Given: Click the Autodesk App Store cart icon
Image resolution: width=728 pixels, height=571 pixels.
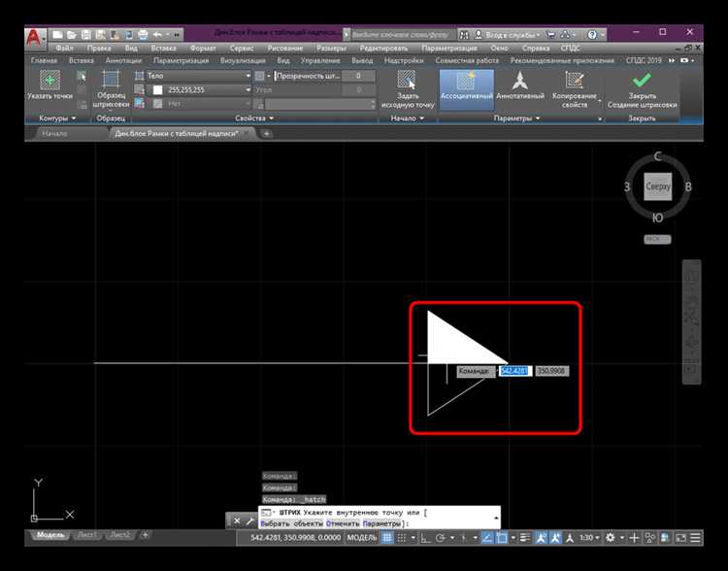Looking at the screenshot, I should pyautogui.click(x=550, y=35).
